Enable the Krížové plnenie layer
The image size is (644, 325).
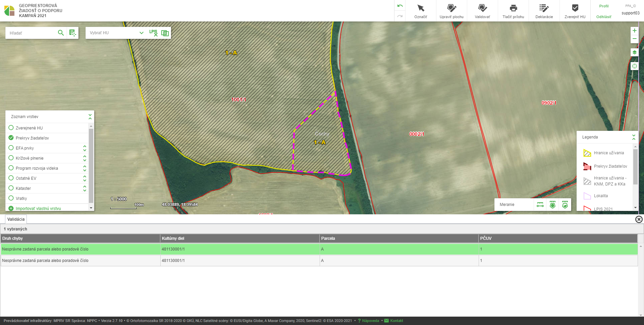[x=11, y=158]
